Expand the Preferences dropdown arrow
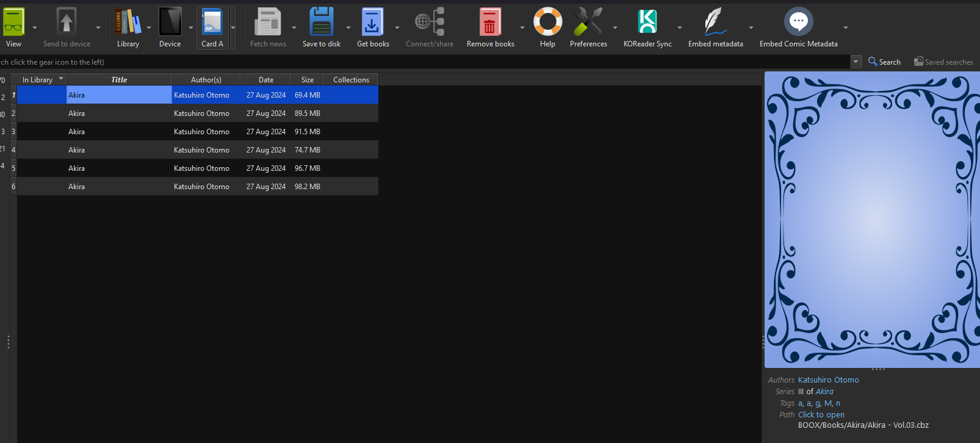The width and height of the screenshot is (980, 443). (x=615, y=27)
